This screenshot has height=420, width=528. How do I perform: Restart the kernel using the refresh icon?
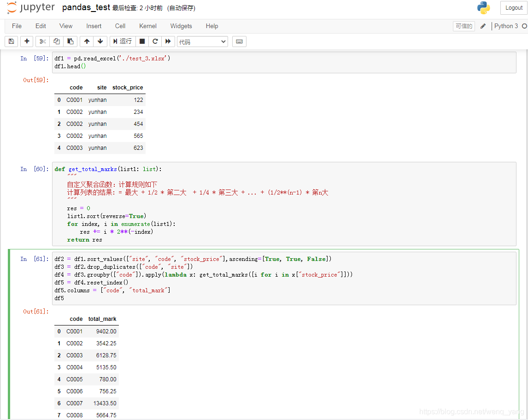click(x=155, y=41)
